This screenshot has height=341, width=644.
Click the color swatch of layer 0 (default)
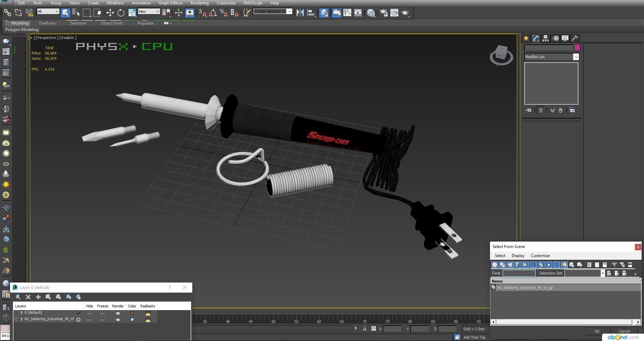click(x=132, y=313)
